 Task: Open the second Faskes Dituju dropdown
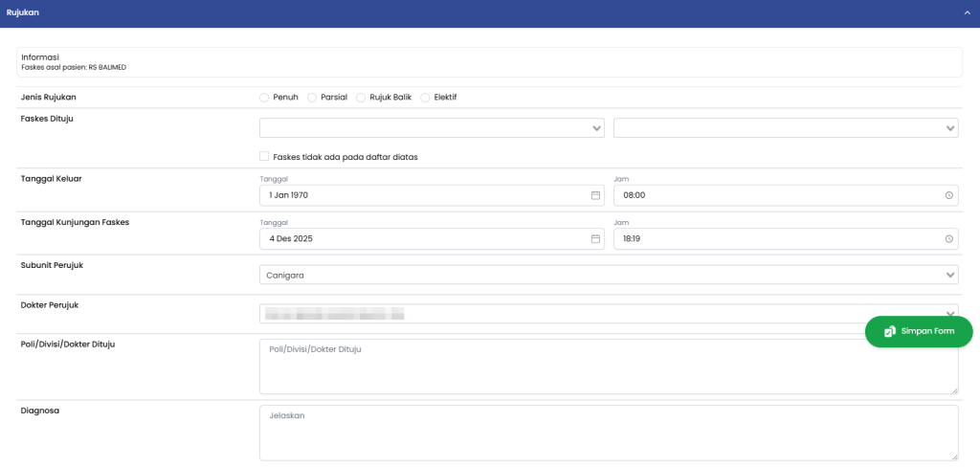pos(785,128)
